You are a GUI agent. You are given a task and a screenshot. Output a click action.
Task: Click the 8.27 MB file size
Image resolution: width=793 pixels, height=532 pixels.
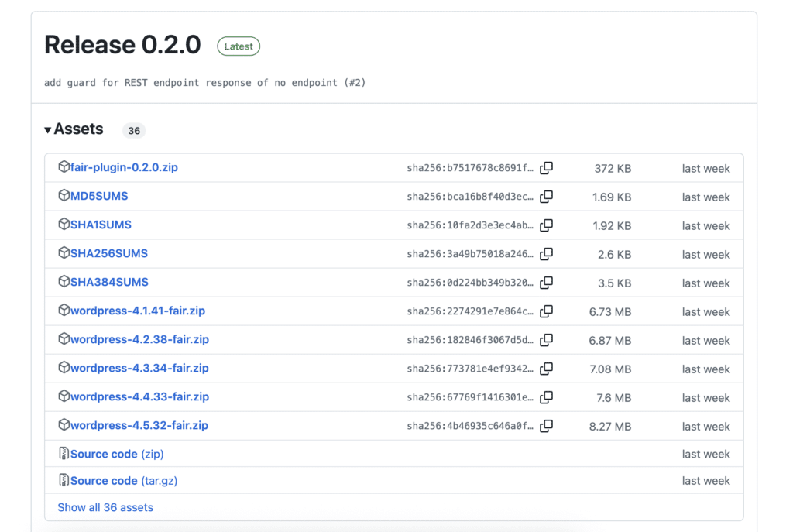[x=610, y=427]
